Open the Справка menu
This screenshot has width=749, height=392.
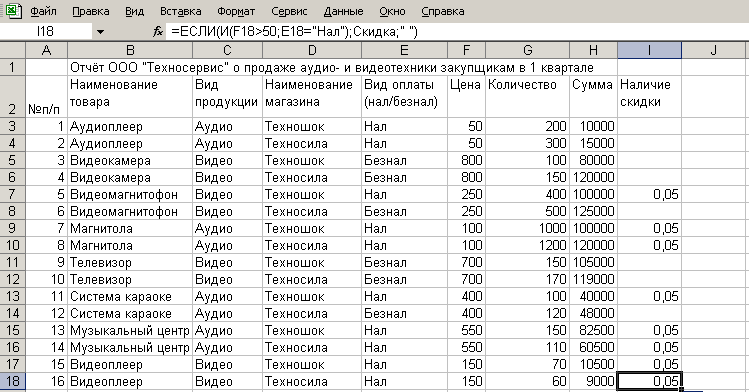(443, 11)
